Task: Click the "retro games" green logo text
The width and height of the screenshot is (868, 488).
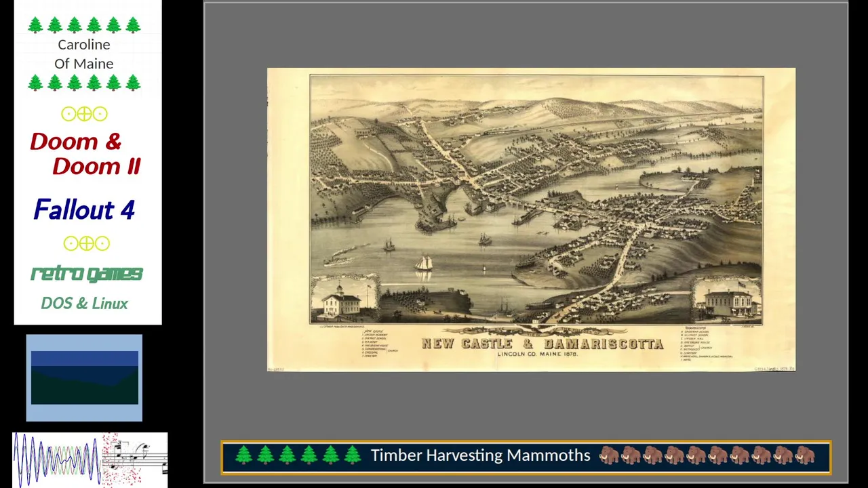Action: [87, 274]
